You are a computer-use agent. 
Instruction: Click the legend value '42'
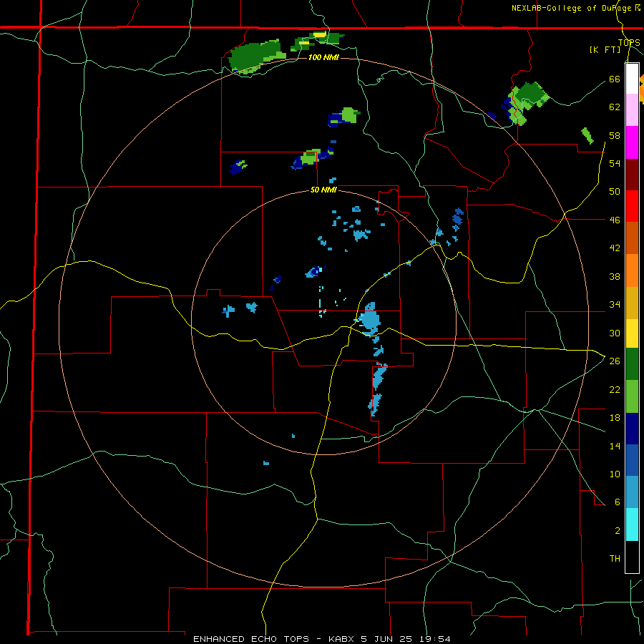point(615,248)
